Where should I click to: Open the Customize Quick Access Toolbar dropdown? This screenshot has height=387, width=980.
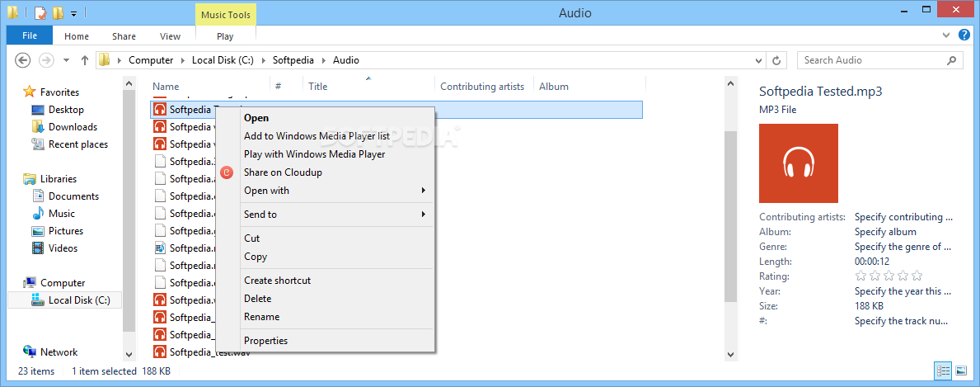click(73, 13)
